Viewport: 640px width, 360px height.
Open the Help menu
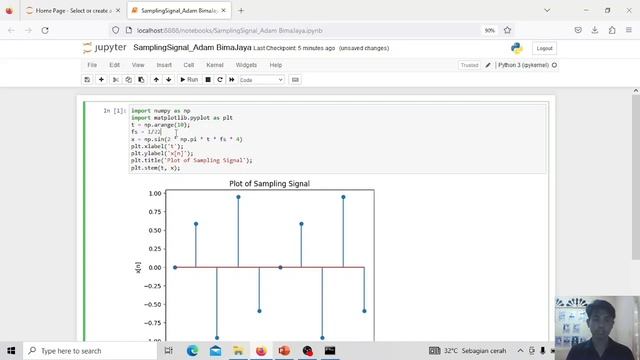(276, 65)
